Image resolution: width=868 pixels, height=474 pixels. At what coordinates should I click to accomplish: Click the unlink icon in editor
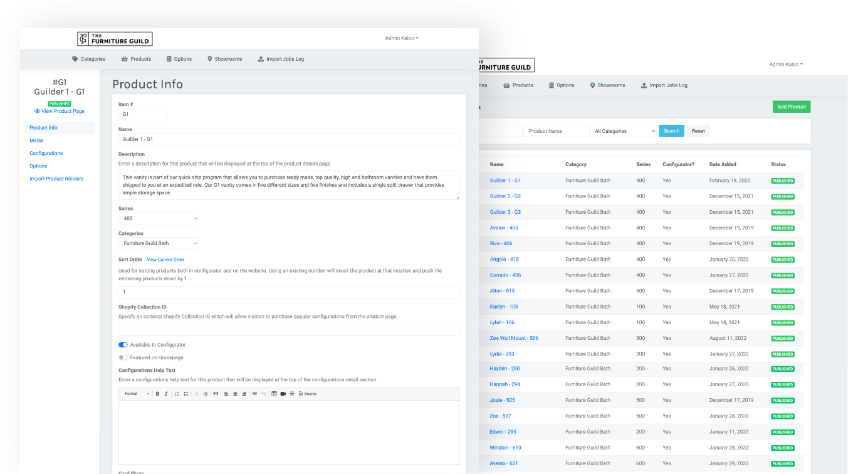(x=264, y=394)
